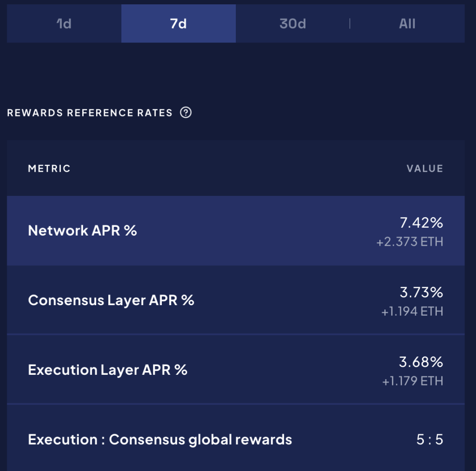The image size is (476, 471).
Task: Open the Rewards Reference Rates help icon
Action: 186,113
